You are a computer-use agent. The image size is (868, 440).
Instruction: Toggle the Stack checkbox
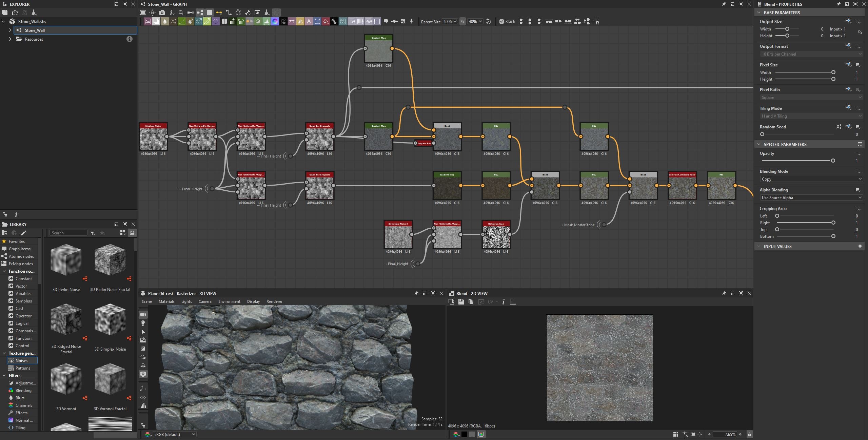coord(501,21)
